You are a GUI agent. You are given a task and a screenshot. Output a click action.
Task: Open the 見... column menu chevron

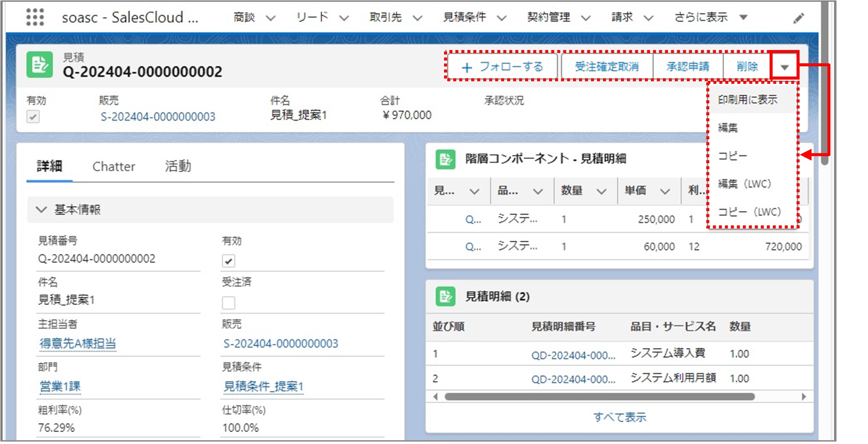[x=474, y=191]
